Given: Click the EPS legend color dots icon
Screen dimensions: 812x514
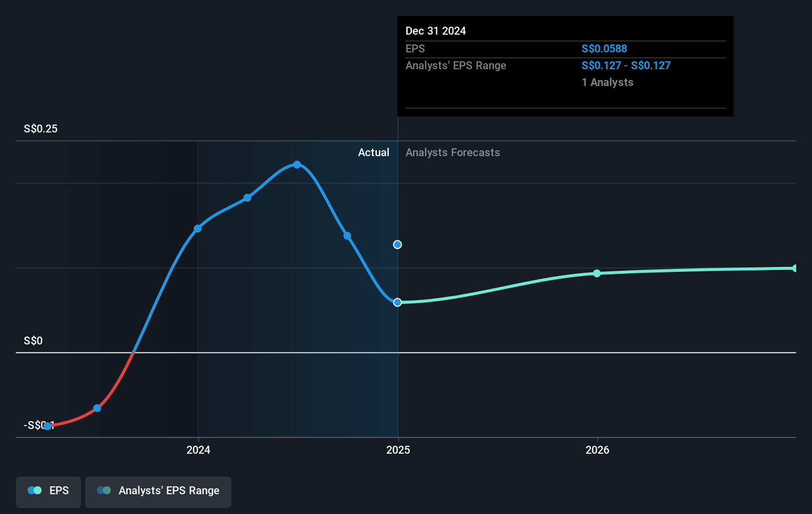Looking at the screenshot, I should (x=35, y=490).
